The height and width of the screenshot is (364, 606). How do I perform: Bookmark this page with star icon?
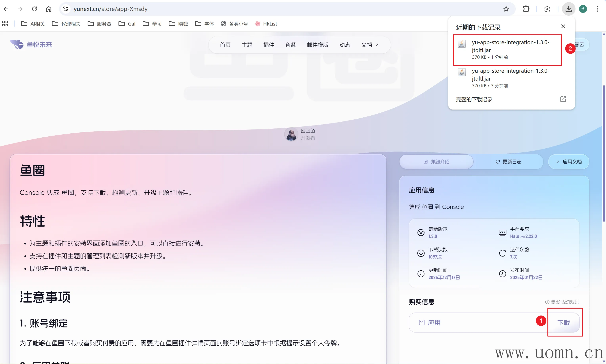pyautogui.click(x=506, y=9)
